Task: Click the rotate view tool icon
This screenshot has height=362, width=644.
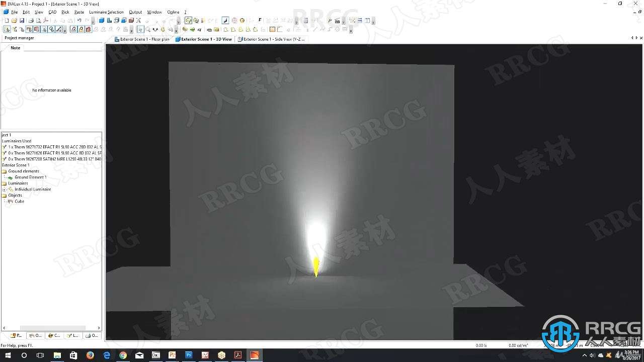Action: point(155,30)
